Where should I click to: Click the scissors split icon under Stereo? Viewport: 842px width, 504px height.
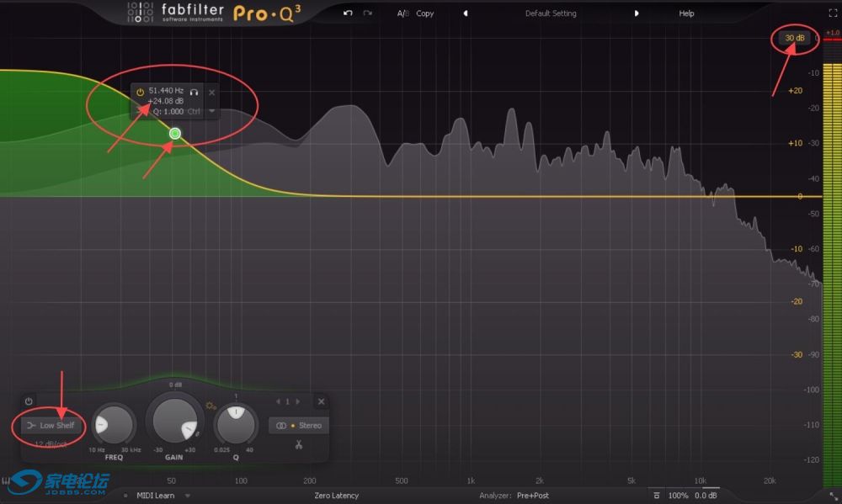(x=298, y=444)
